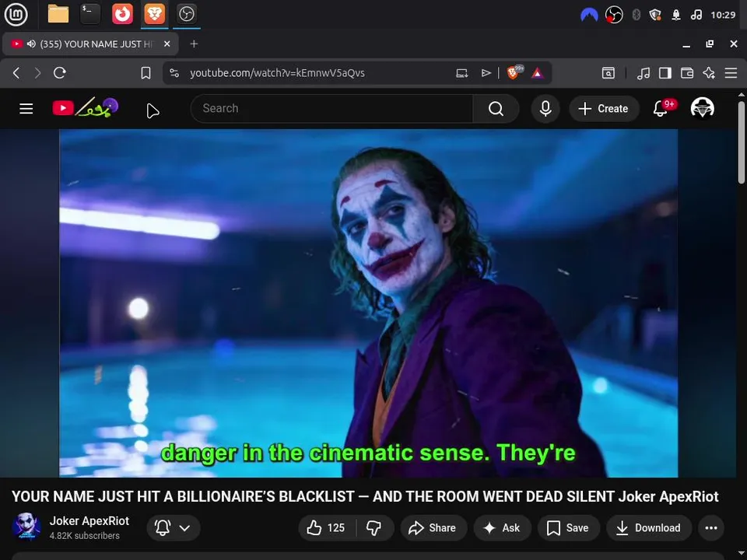This screenshot has width=747, height=560.
Task: Expand the subscription notification bell dropdown
Action: coord(174,527)
